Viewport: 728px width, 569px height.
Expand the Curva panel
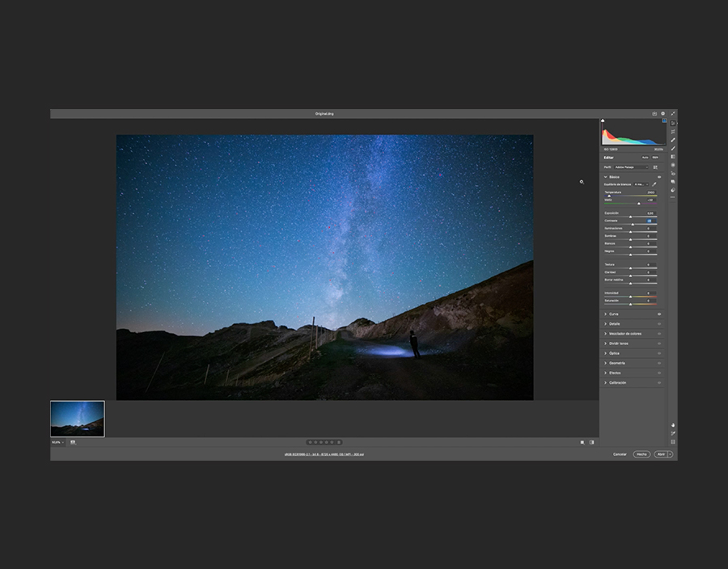tap(605, 314)
